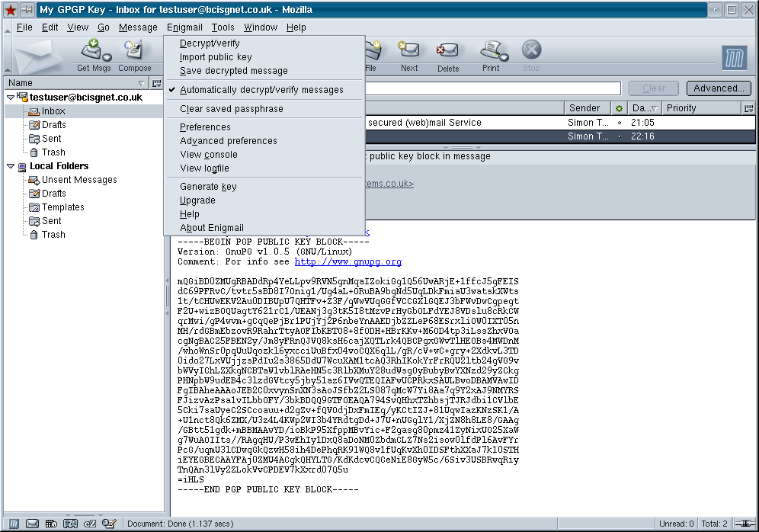The width and height of the screenshot is (759, 532).
Task: Open the Templates folder
Action: (62, 207)
